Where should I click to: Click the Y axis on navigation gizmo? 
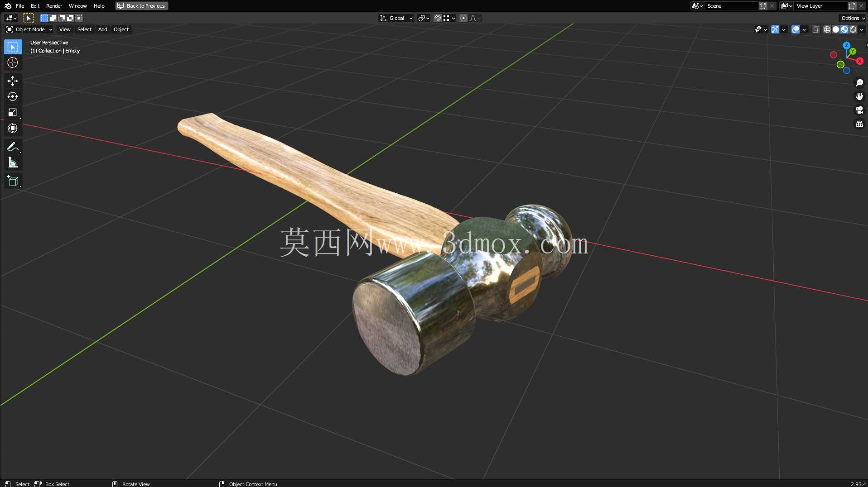coord(853,52)
